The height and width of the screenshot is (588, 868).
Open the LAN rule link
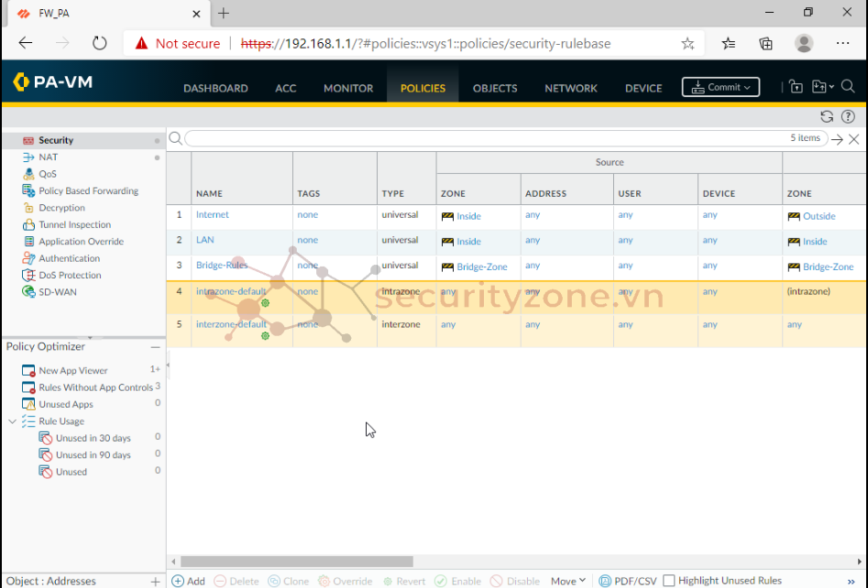pos(204,240)
